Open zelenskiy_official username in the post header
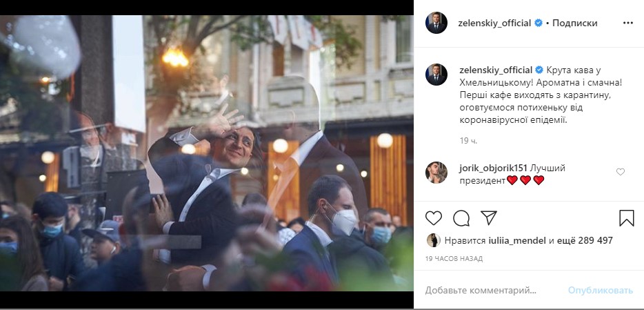 pos(494,23)
